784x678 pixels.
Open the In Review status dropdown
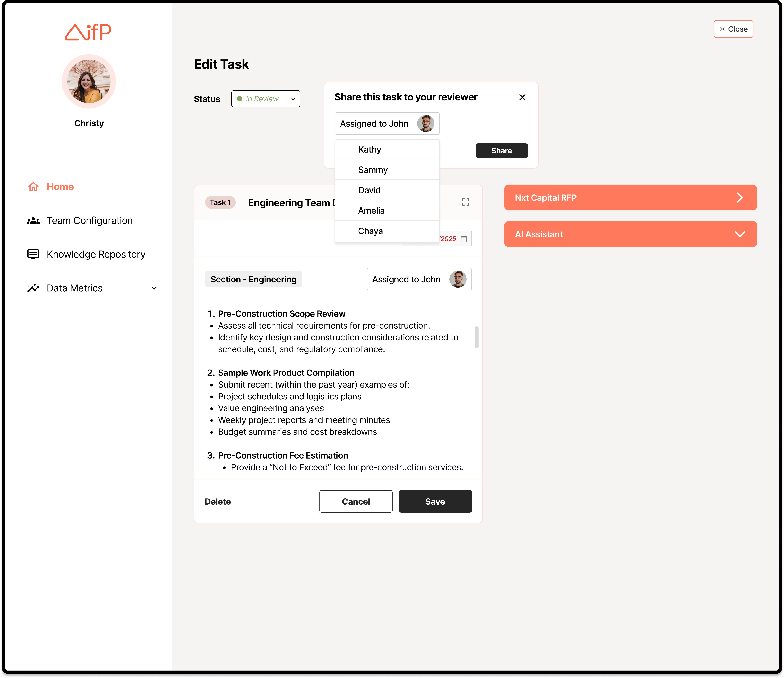pos(266,99)
